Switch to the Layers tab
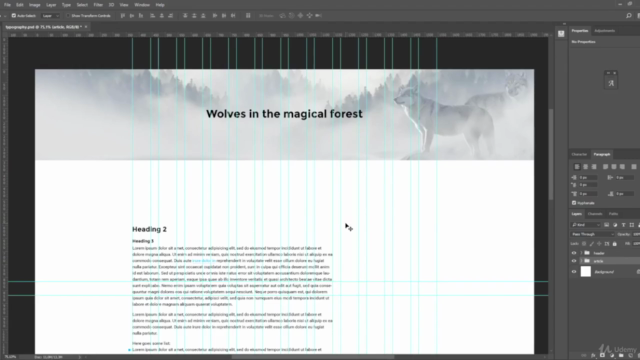 point(576,214)
